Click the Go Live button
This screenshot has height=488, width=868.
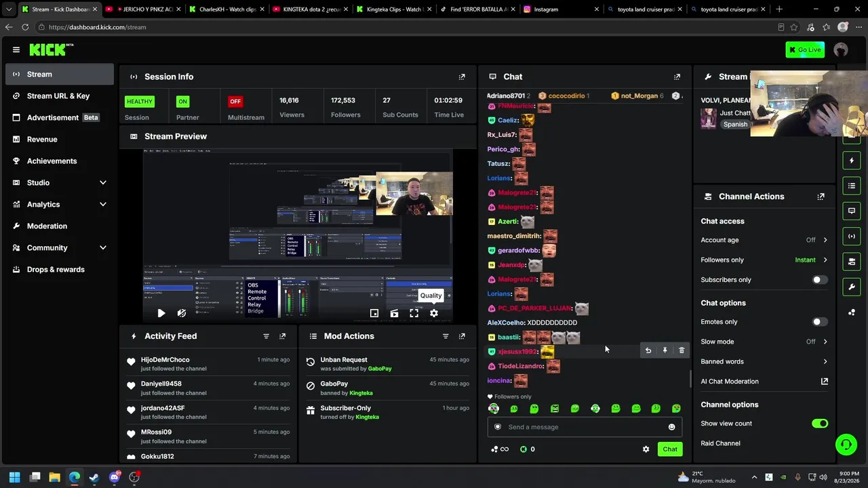[x=805, y=49]
